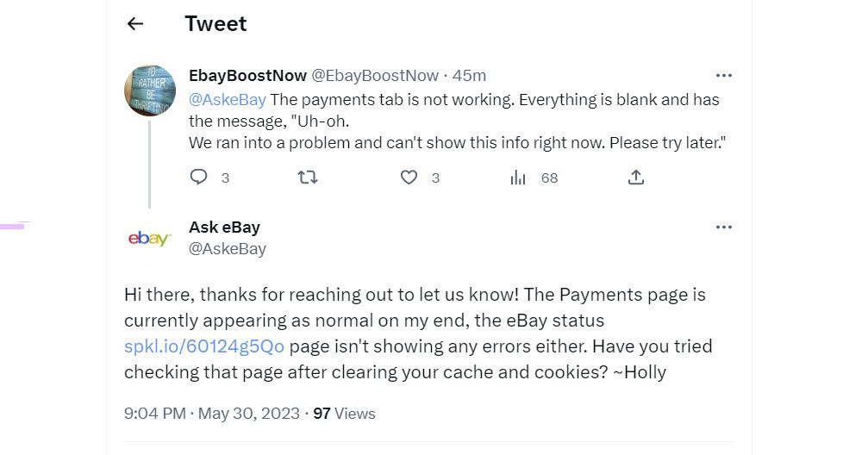Click the back arrow icon

134,24
